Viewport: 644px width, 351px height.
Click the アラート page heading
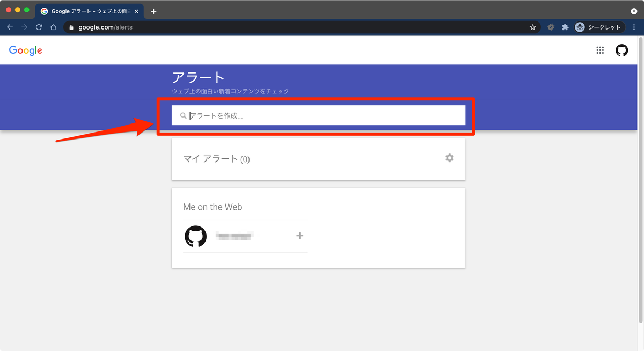[199, 77]
